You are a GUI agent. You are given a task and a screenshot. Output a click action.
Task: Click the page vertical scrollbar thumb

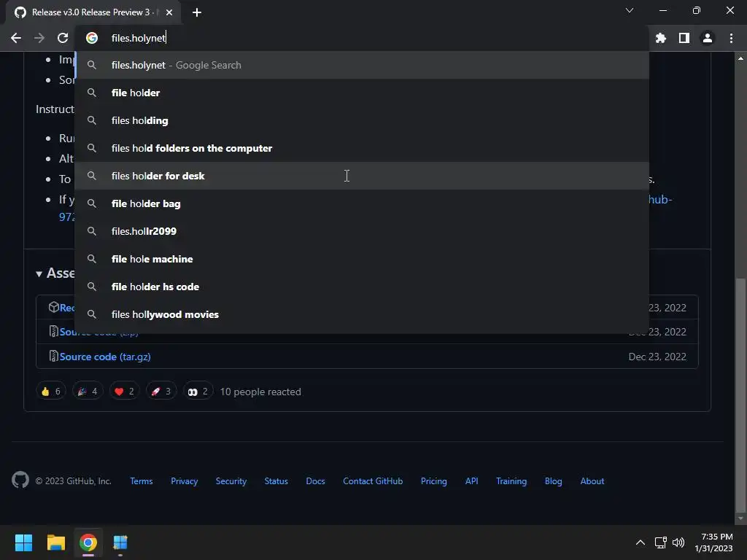tap(740, 394)
